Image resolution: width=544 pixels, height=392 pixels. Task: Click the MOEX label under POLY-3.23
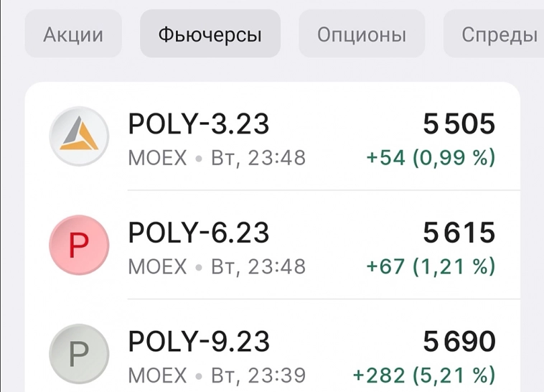click(x=157, y=158)
